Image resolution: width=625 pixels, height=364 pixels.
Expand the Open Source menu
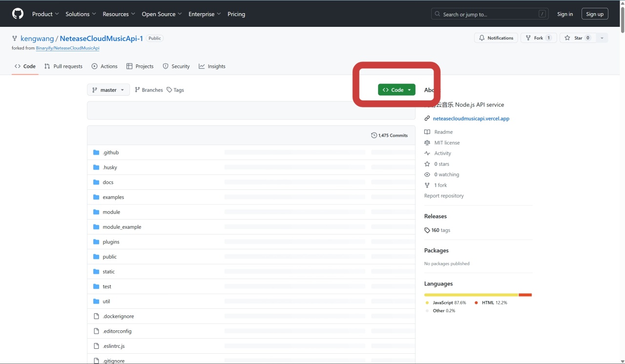162,14
